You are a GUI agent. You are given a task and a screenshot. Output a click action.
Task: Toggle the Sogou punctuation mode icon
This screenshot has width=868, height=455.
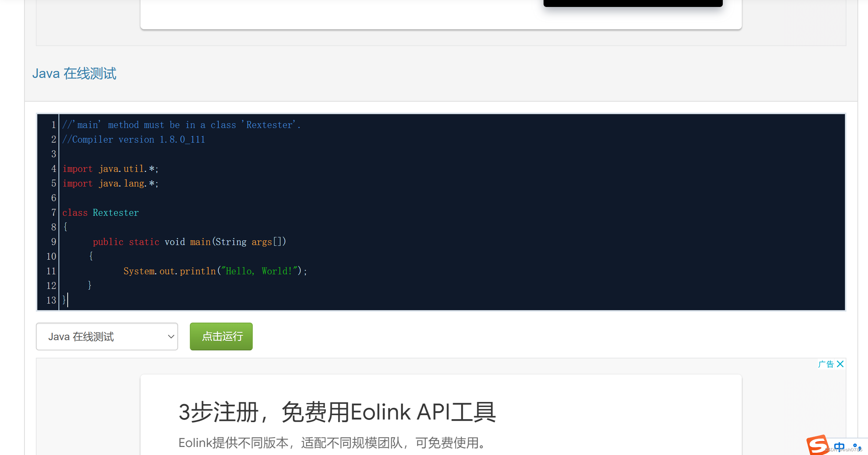click(x=857, y=447)
